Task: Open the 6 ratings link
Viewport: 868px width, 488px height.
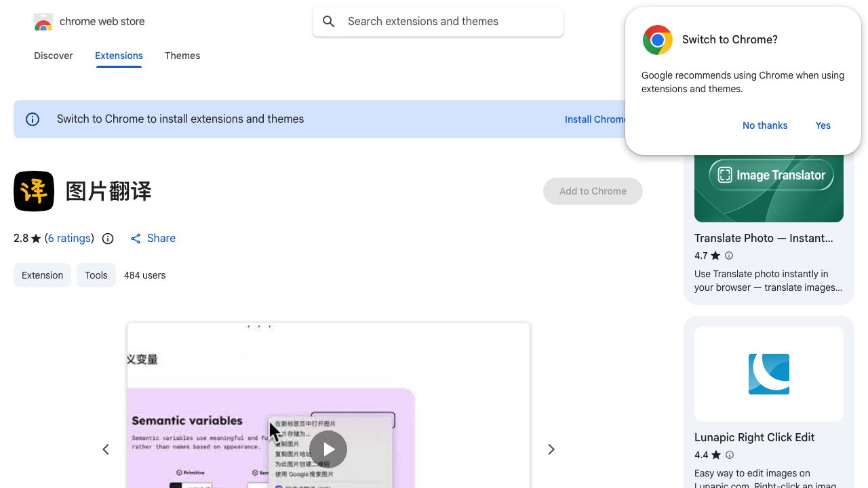Action: pos(69,239)
